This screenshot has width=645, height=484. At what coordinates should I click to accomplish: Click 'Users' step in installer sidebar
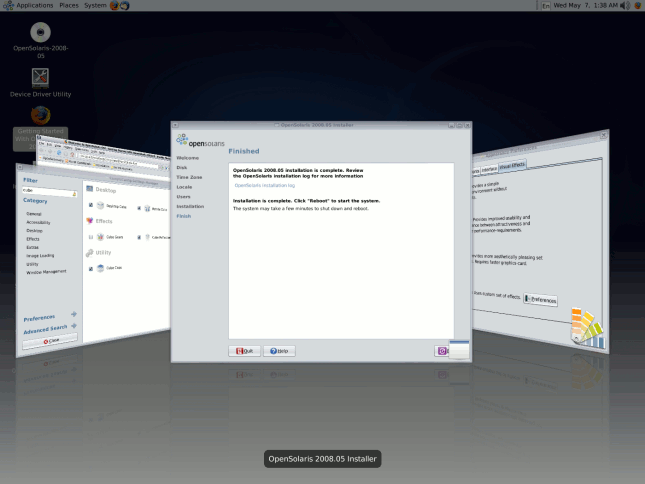click(x=183, y=197)
